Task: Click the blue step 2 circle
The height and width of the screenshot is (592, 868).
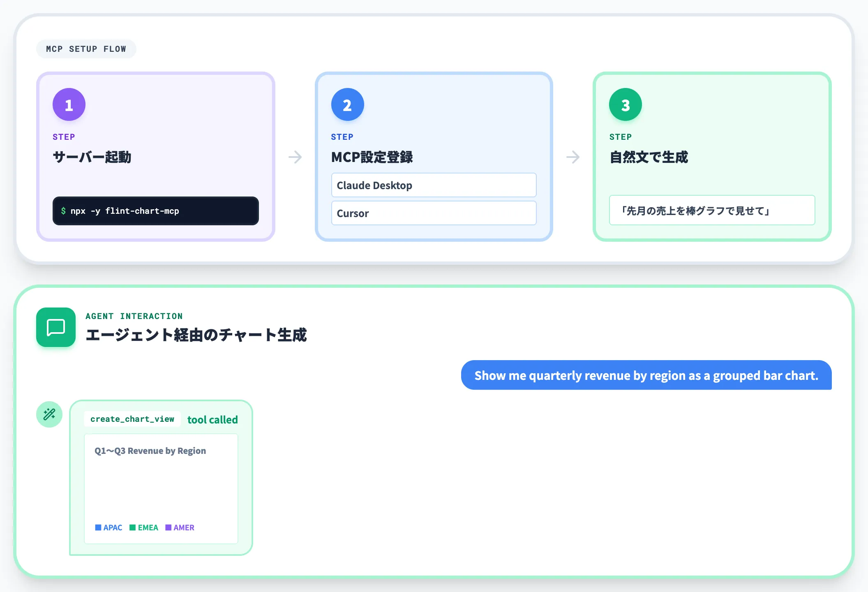Action: [348, 104]
